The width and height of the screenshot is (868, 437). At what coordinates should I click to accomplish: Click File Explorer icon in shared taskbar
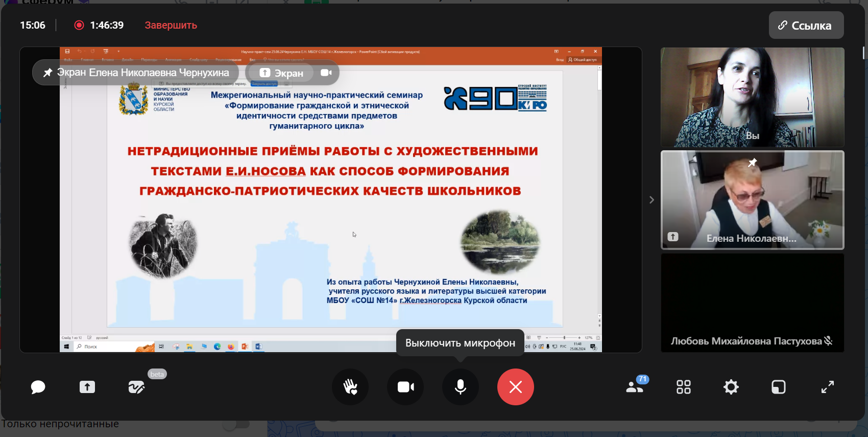(x=189, y=347)
